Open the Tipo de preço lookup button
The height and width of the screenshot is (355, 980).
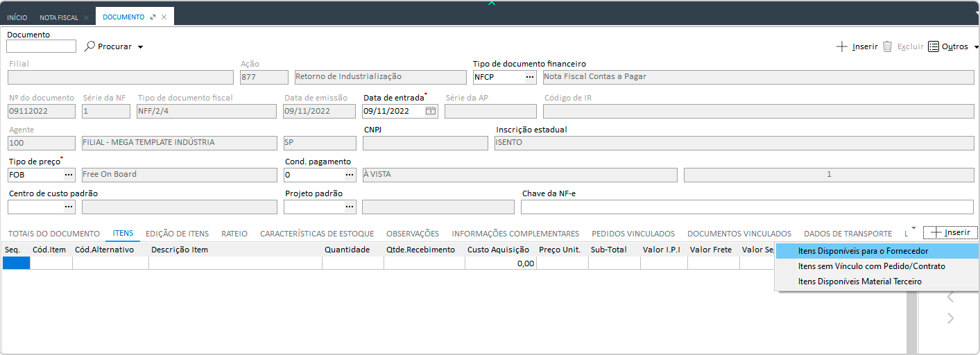69,175
